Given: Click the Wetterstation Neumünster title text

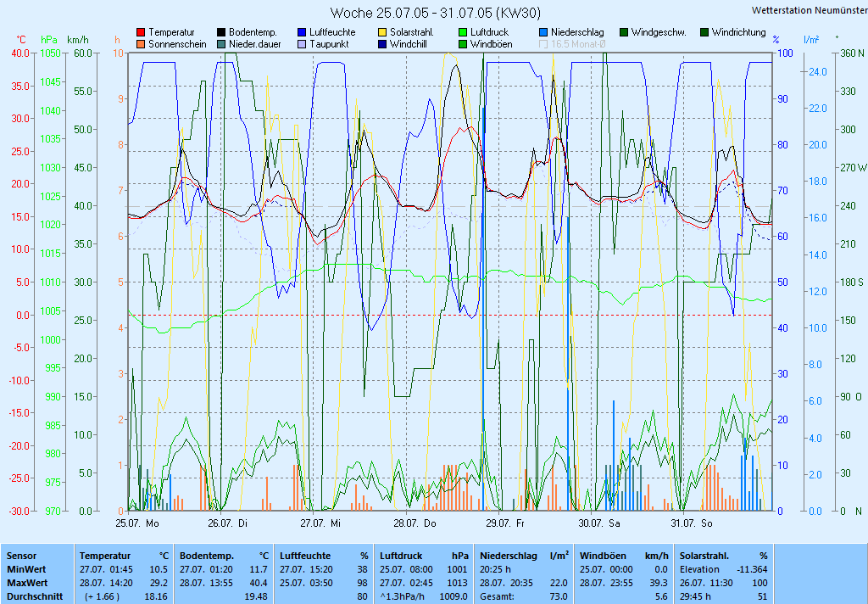Looking at the screenshot, I should coord(806,10).
